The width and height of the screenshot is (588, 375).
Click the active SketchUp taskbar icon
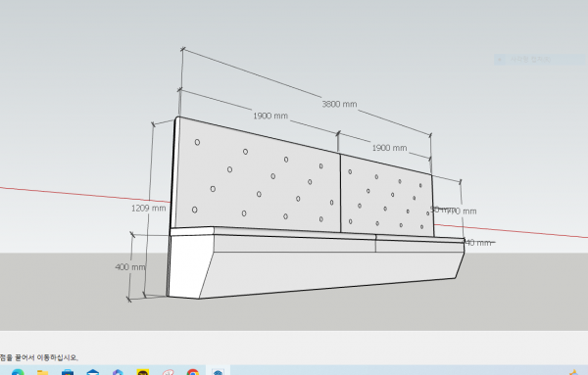tap(218, 372)
